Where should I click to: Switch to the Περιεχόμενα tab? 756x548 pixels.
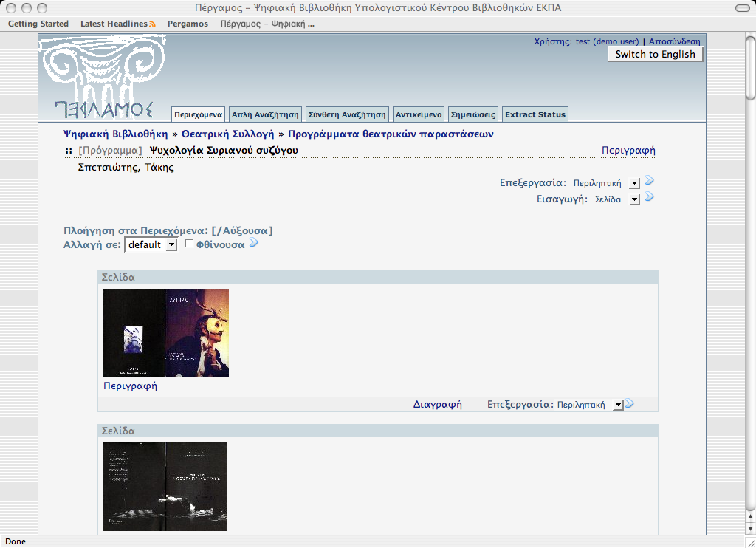(198, 114)
